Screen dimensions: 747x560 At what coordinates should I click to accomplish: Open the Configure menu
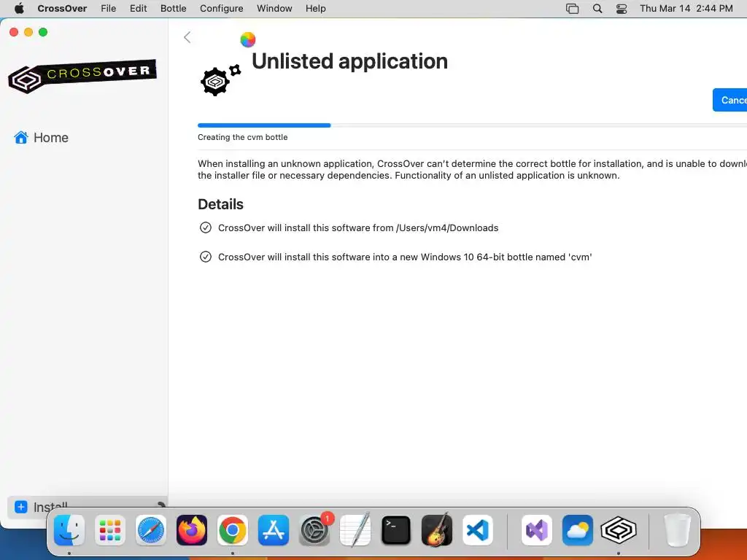pos(222,9)
